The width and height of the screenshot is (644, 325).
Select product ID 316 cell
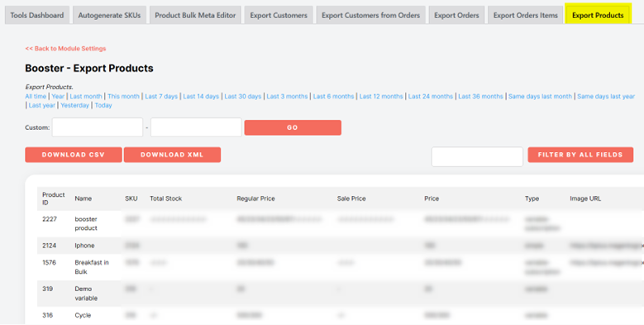47,315
